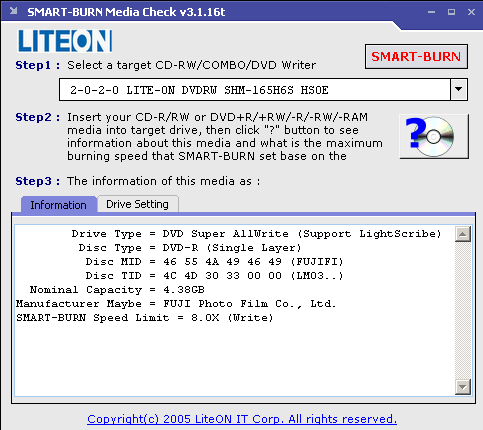Screen dimensions: 483x430
Task: Switch to the Information tab
Action: pyautogui.click(x=59, y=205)
